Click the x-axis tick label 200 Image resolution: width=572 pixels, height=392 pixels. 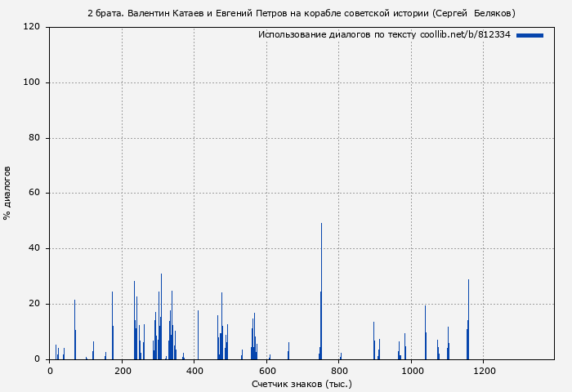point(123,371)
